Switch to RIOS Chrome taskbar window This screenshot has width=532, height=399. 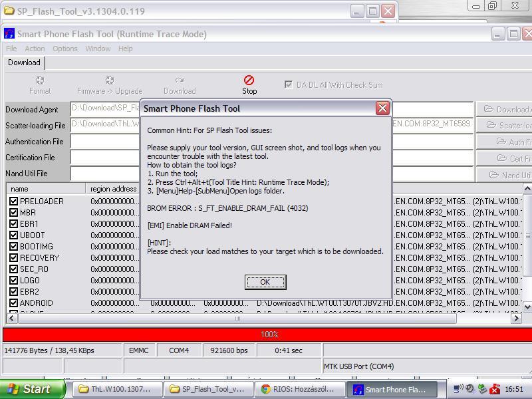point(299,389)
